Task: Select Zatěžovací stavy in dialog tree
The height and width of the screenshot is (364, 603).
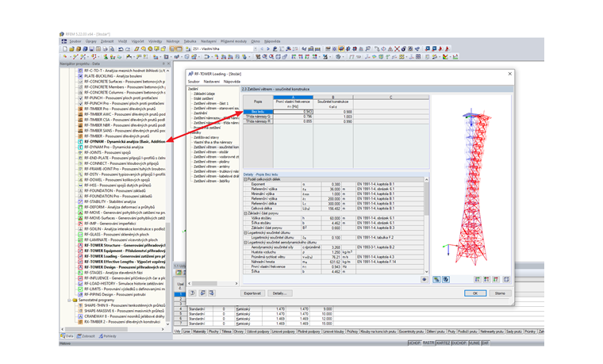Action: coord(206,137)
